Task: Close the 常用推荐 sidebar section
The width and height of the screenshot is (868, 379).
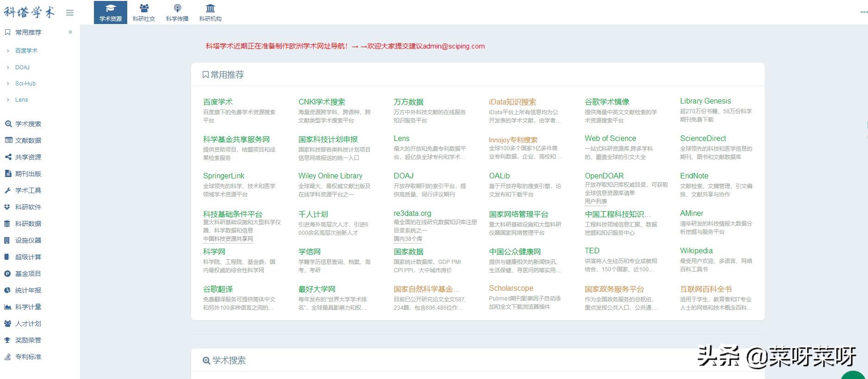Action: 70,32
